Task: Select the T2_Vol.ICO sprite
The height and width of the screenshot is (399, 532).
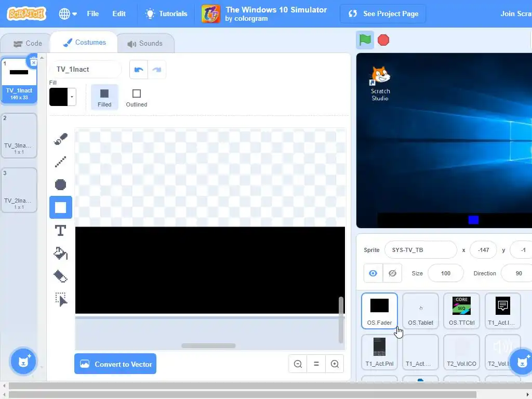Action: click(461, 352)
